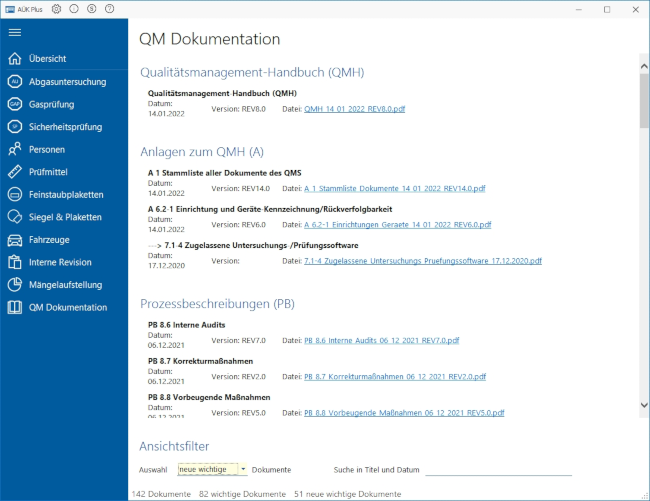Click the help question mark icon
650x501 pixels.
(x=109, y=9)
